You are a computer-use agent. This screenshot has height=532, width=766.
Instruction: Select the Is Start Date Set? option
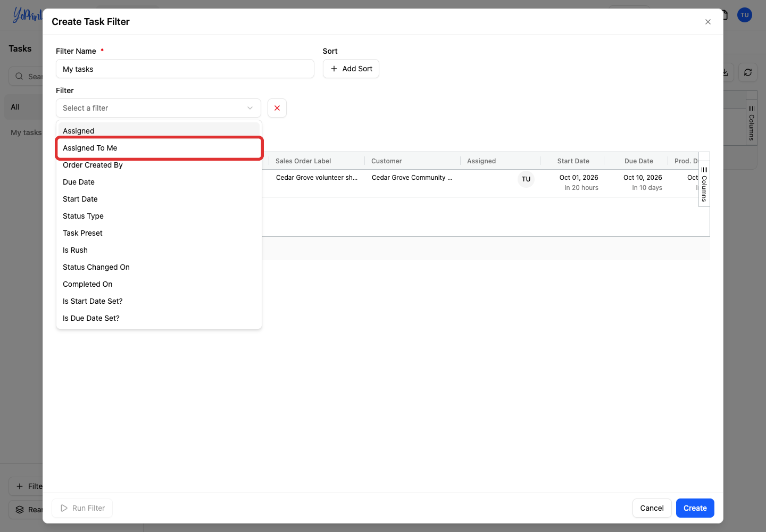(x=159, y=301)
